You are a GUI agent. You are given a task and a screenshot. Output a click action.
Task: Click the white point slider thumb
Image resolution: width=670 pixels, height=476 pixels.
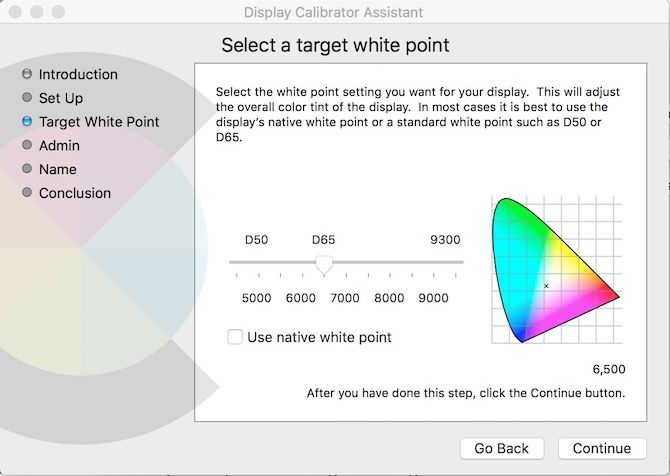point(324,263)
